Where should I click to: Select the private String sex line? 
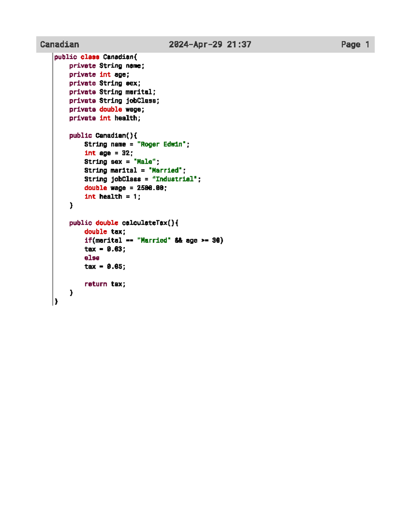click(104, 83)
